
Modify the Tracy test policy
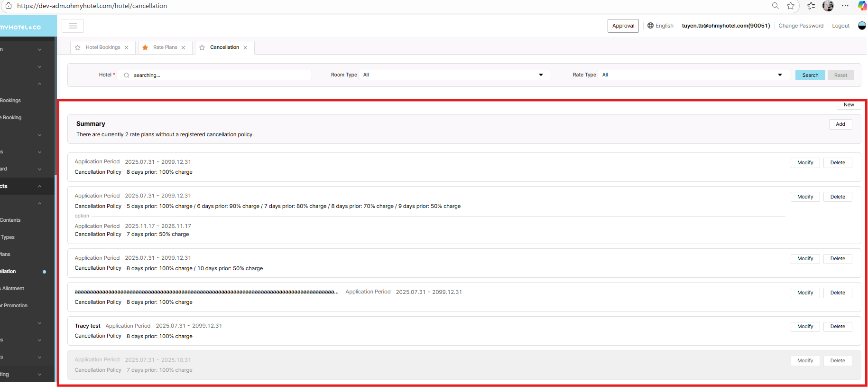pyautogui.click(x=805, y=327)
